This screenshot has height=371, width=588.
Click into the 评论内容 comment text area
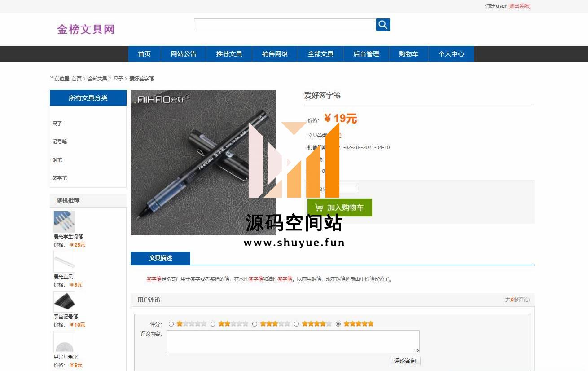(293, 342)
